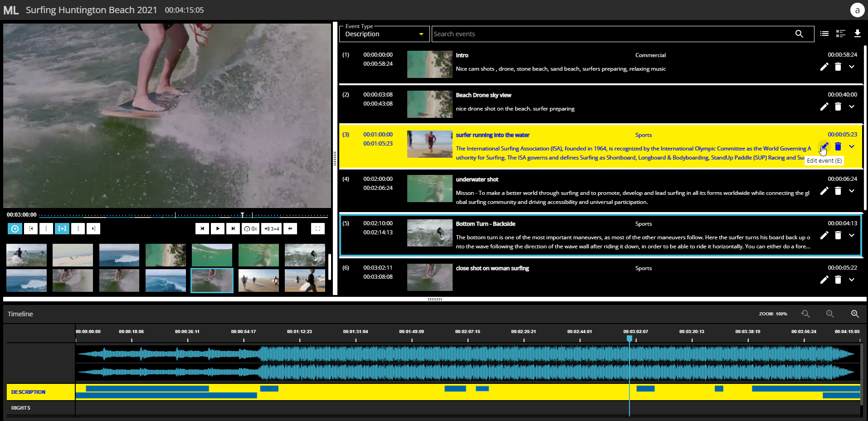Click the search magnifier in events field
Screen dimensions: 868x421
point(799,34)
